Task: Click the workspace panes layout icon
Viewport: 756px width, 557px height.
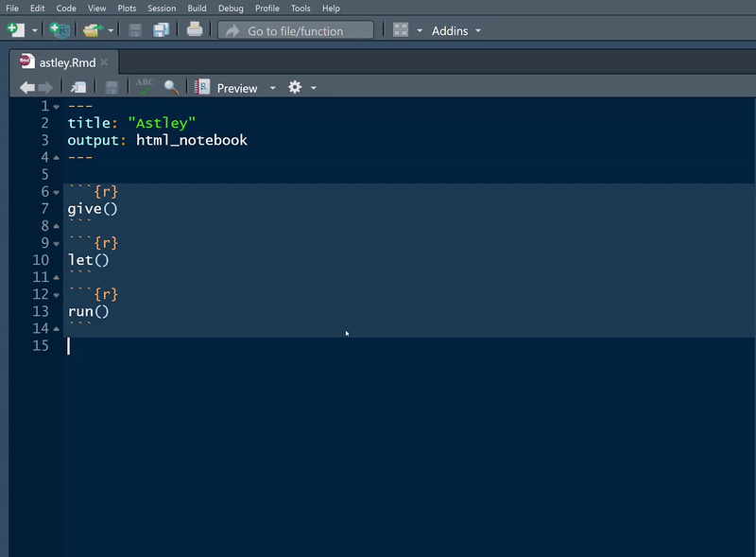Action: click(401, 30)
